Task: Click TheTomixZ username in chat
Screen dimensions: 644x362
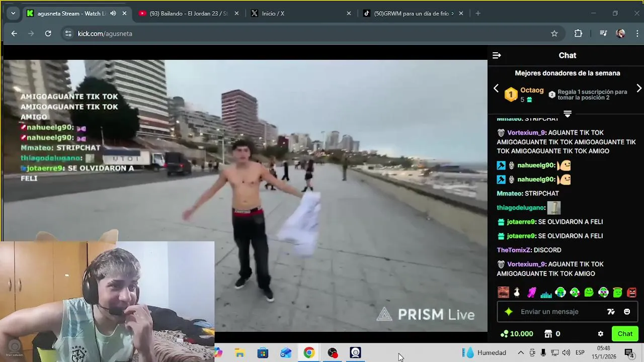Action: click(514, 250)
